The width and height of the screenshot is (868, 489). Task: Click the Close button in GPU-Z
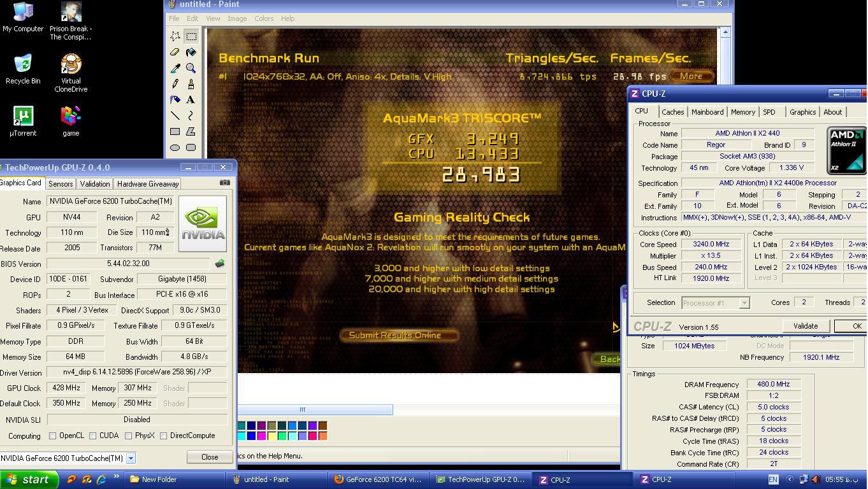(210, 457)
